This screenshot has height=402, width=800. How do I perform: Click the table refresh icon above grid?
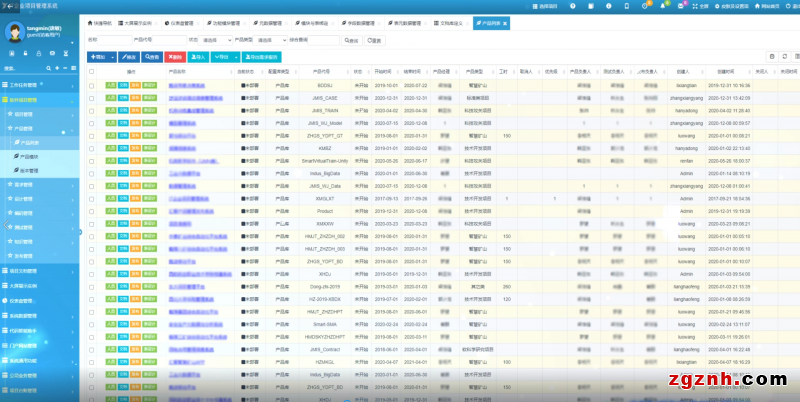tap(784, 57)
